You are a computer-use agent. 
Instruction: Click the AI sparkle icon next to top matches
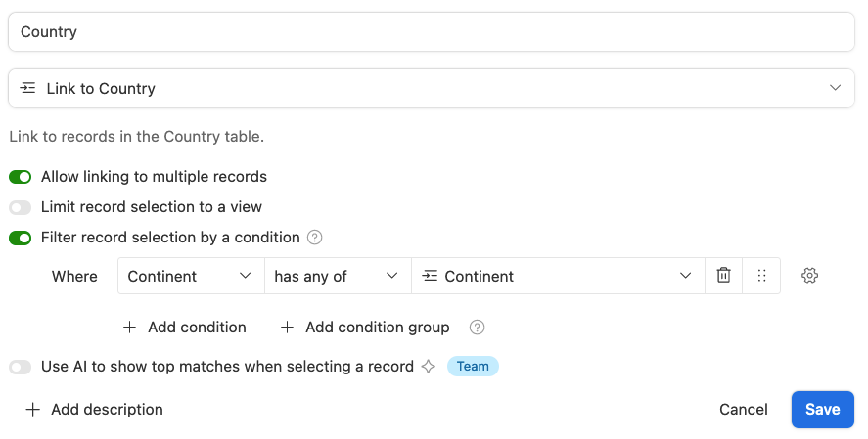[428, 366]
